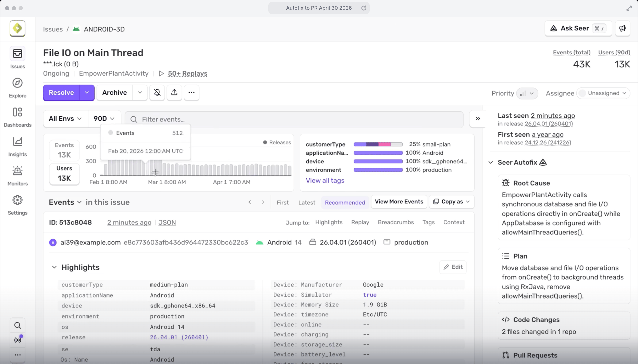Jump to Tags section

coord(428,222)
